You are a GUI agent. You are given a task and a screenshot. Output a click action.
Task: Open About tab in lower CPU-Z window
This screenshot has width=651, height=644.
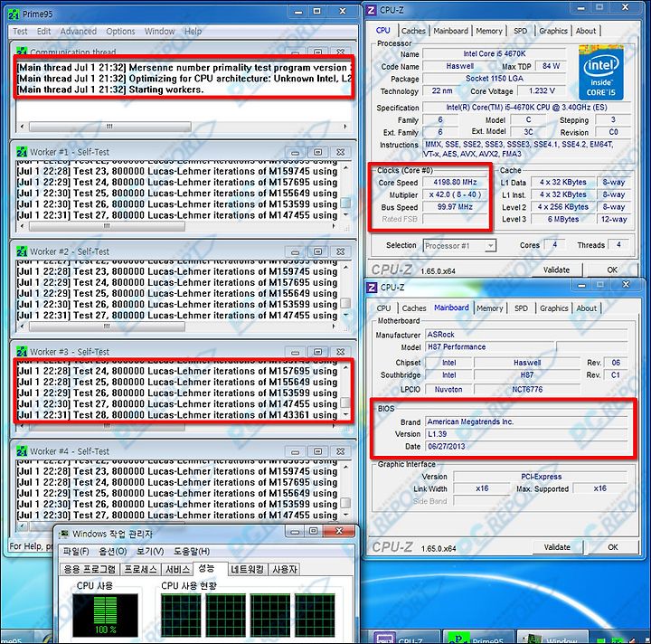[x=586, y=308]
